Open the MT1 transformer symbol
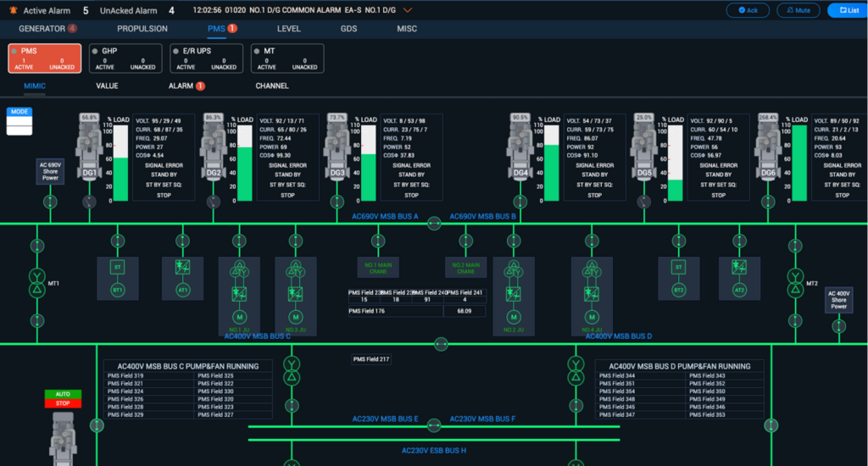The height and width of the screenshot is (466, 868). click(x=36, y=283)
